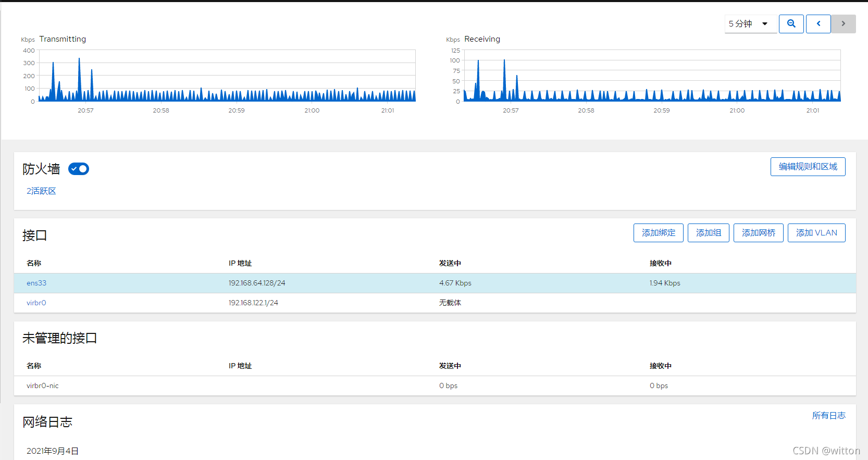
Task: Click the zoom out magnifier icon
Action: [791, 24]
